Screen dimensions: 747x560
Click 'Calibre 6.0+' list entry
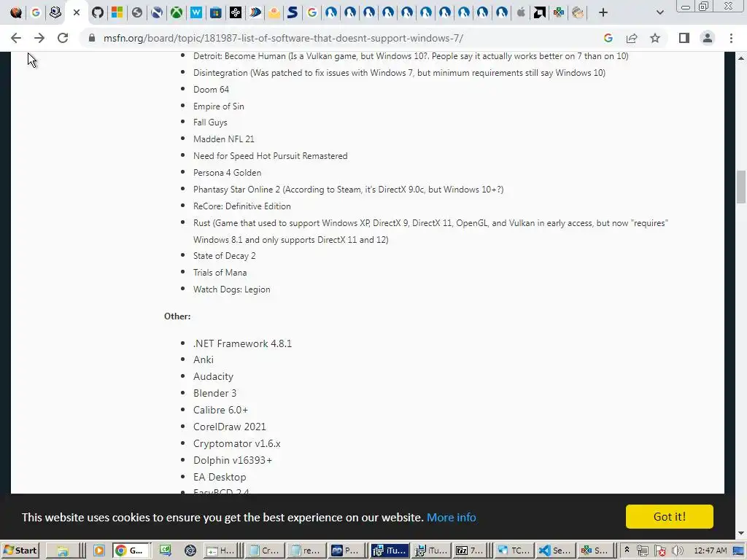point(220,410)
